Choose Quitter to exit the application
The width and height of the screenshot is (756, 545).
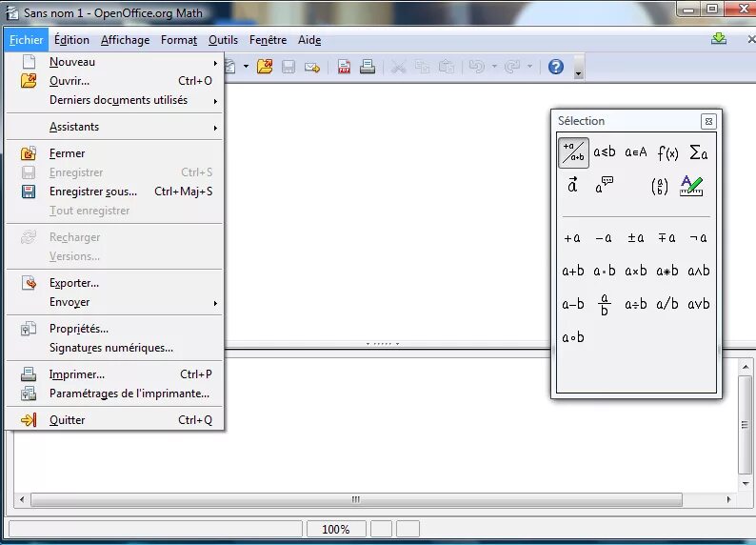(x=114, y=420)
